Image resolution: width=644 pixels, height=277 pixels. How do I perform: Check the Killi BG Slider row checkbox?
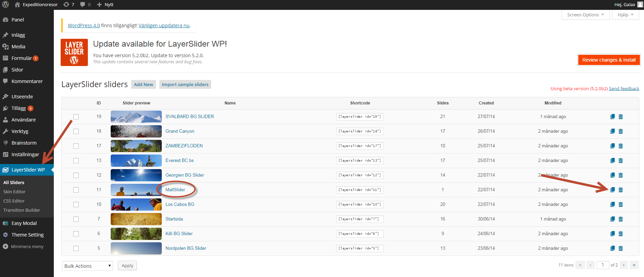click(76, 234)
